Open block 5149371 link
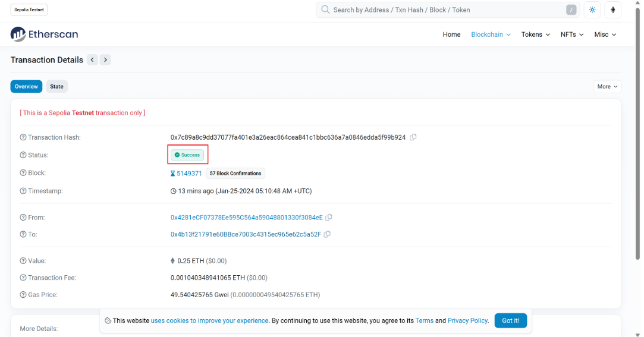Screen dimensions: 644x337 [x=189, y=174]
